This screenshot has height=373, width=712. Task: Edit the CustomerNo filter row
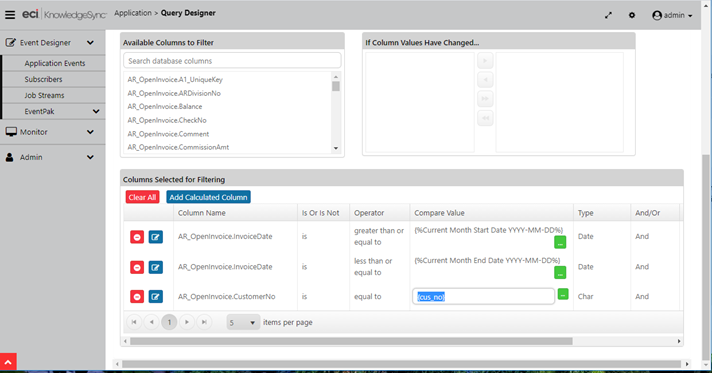[x=155, y=297]
